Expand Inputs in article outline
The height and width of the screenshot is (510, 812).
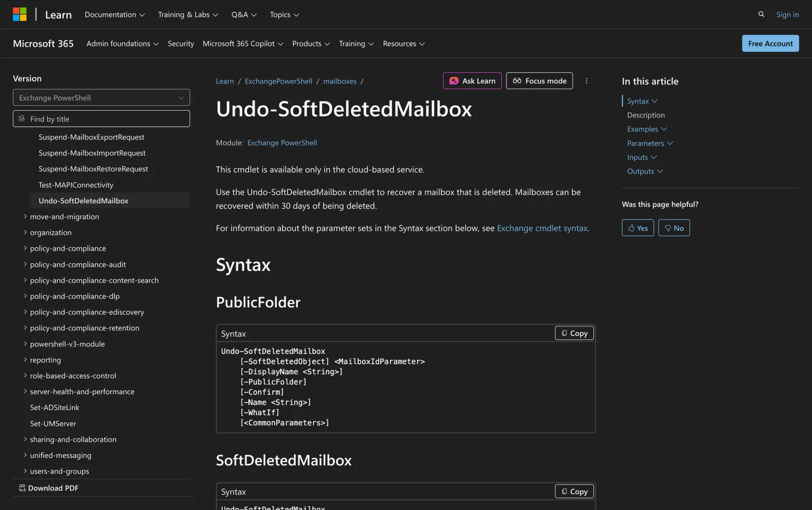[x=642, y=157]
